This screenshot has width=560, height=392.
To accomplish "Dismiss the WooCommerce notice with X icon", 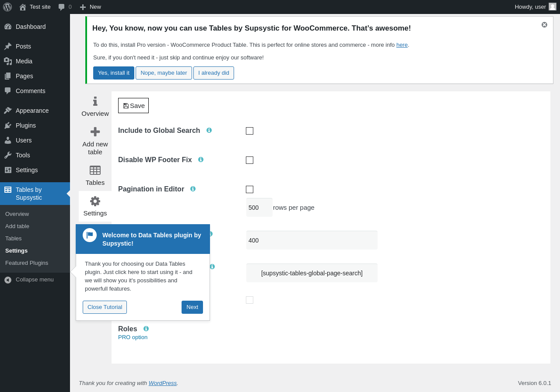I will (544, 24).
